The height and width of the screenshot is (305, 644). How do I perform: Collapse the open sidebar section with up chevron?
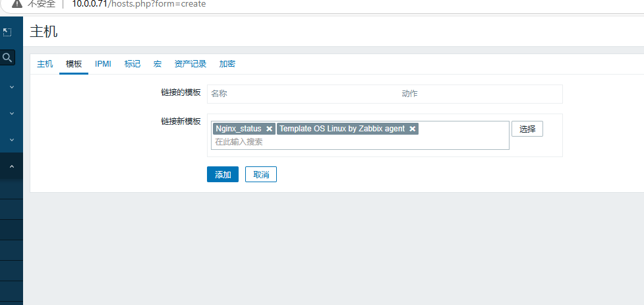[11, 166]
